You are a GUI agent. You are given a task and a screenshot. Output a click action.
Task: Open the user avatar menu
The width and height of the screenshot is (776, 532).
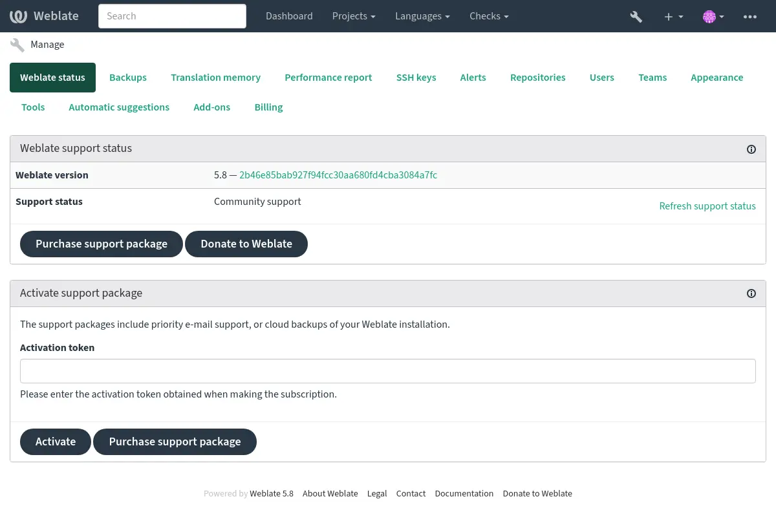[713, 16]
